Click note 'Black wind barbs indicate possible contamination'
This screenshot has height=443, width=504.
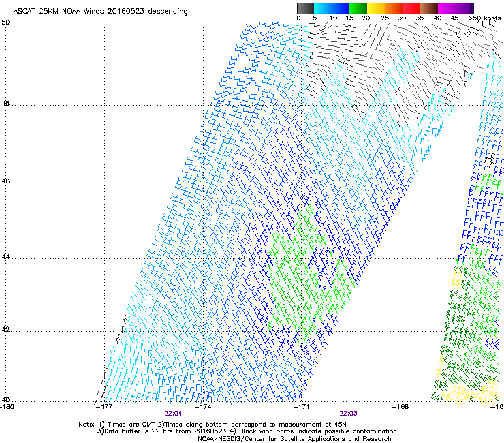(x=318, y=431)
